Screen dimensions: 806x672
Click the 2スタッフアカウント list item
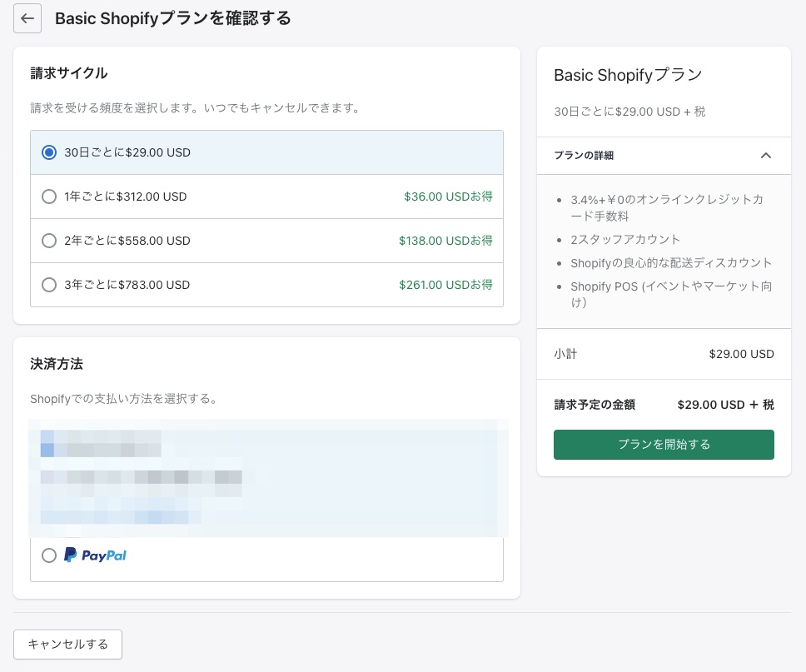coord(625,240)
